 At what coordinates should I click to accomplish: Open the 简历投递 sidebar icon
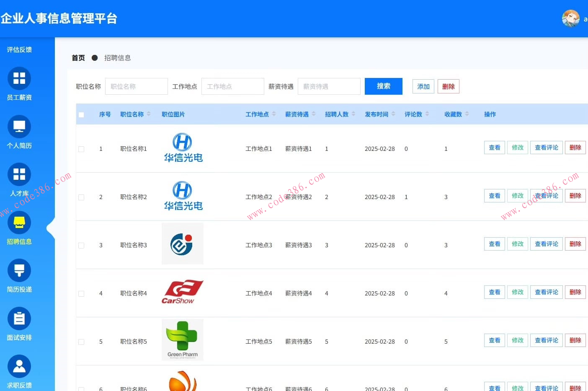point(19,270)
